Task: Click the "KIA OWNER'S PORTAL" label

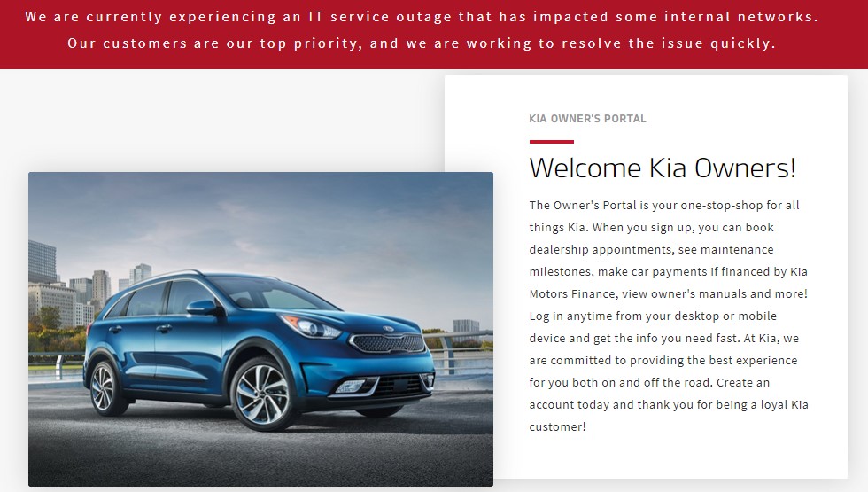Action: (587, 119)
